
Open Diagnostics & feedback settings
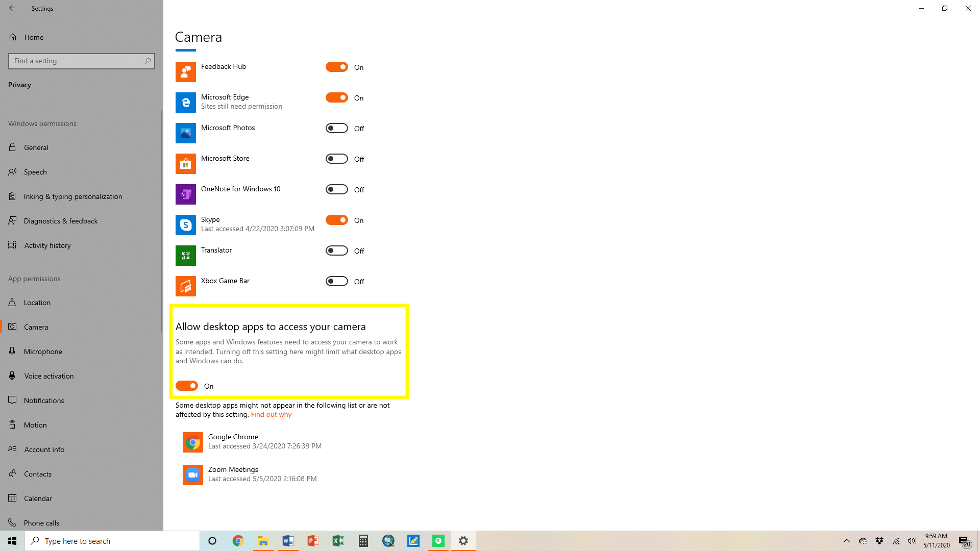click(82, 221)
